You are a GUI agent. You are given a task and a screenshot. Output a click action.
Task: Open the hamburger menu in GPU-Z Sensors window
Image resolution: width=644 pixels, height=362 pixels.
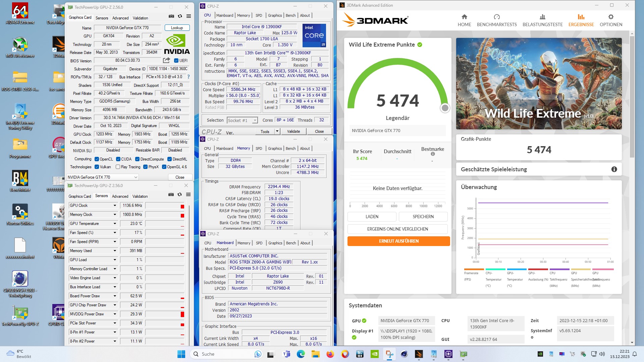pyautogui.click(x=188, y=194)
